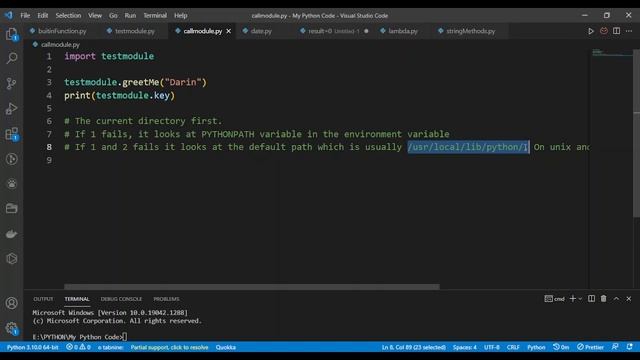Click the red face icon in editor toolbar
640x360 pixels.
coord(604,31)
